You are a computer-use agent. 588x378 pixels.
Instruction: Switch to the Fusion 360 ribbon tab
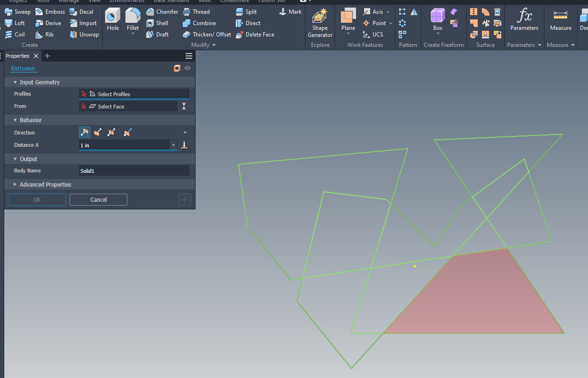(271, 1)
